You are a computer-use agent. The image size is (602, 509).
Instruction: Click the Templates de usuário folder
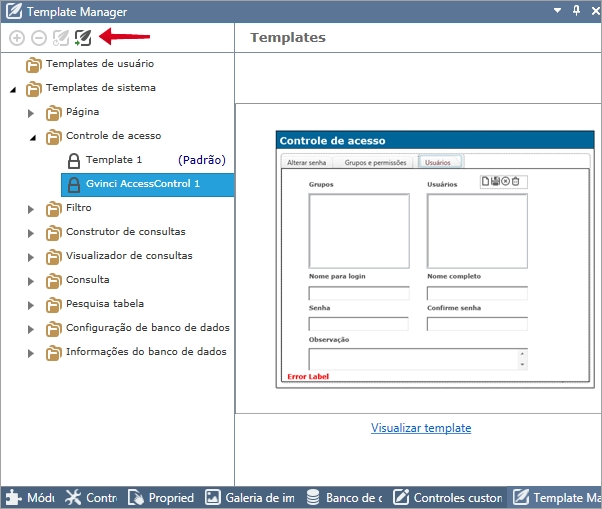(99, 64)
